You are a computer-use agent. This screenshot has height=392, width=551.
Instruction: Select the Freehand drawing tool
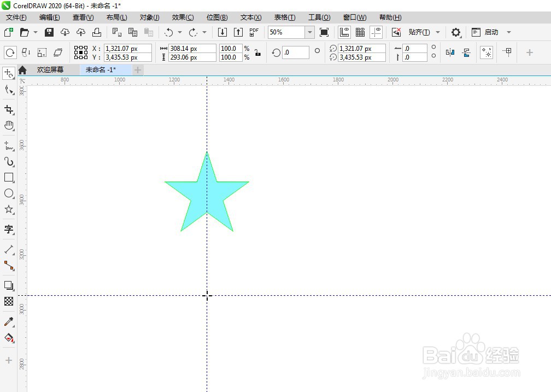point(9,145)
